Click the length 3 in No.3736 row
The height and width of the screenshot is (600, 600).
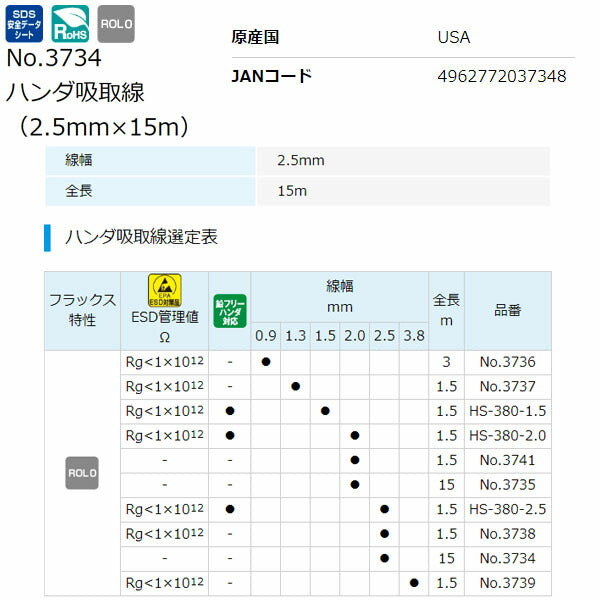click(x=446, y=362)
